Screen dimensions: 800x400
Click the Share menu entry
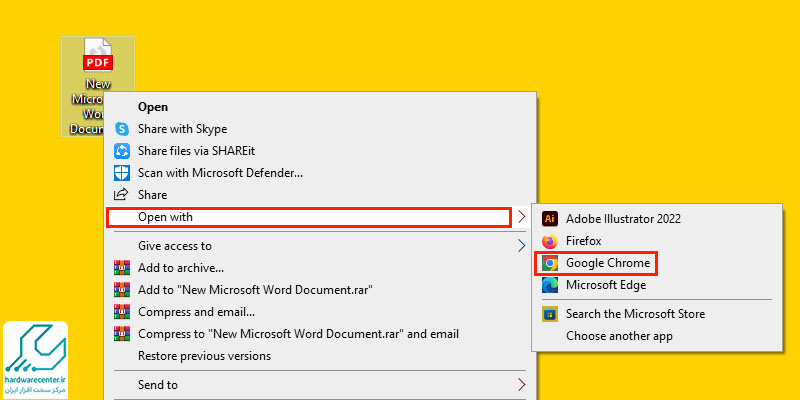click(320, 195)
